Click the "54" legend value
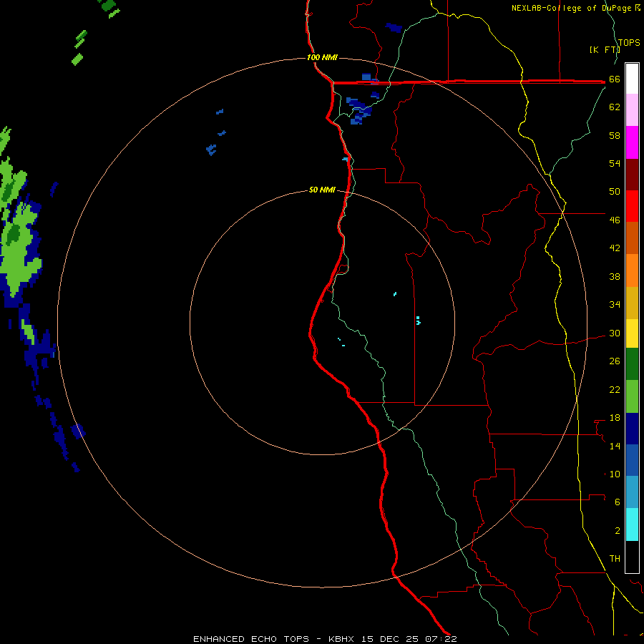 click(x=615, y=163)
